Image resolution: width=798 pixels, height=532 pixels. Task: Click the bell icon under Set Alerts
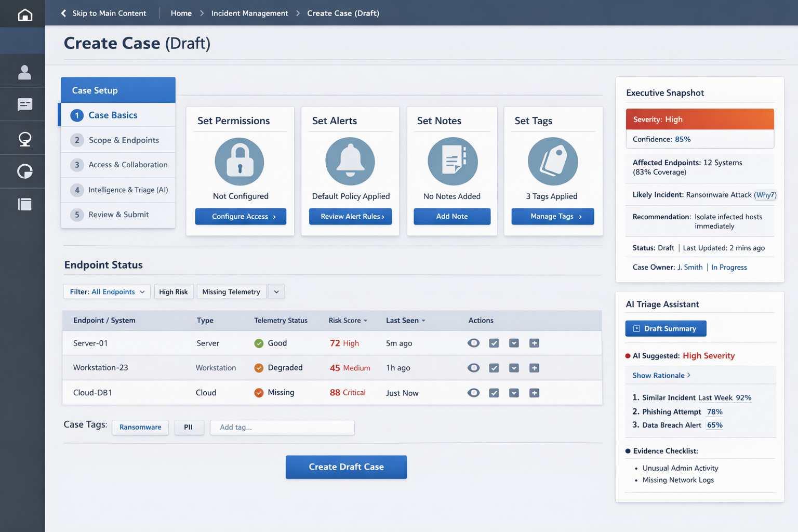(x=350, y=162)
